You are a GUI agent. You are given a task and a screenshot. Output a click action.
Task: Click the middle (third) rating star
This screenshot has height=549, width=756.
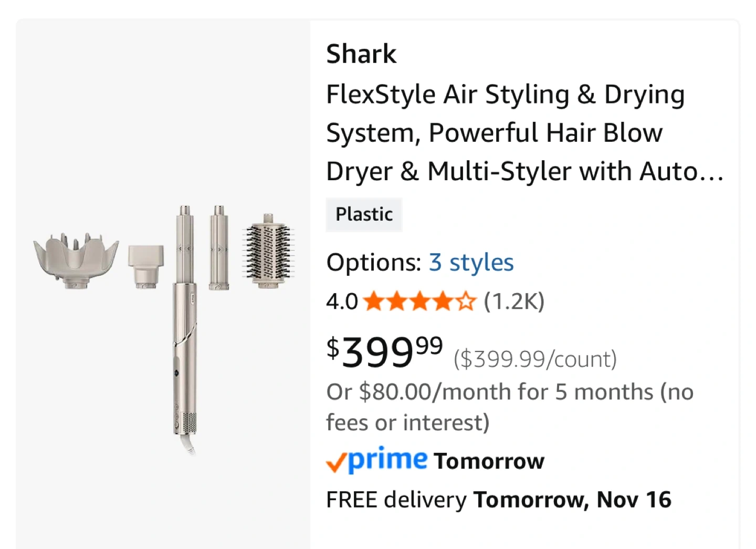coord(420,302)
